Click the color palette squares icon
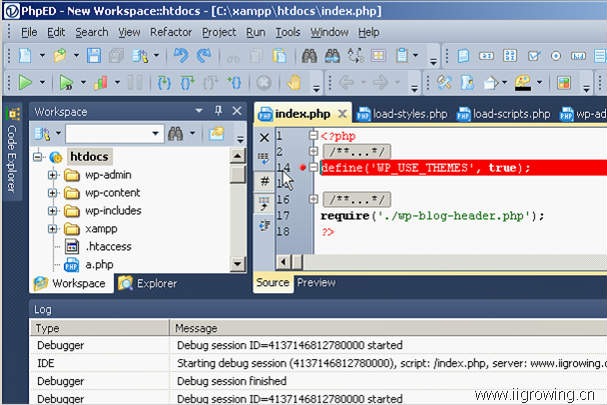The image size is (607, 405). point(564,82)
